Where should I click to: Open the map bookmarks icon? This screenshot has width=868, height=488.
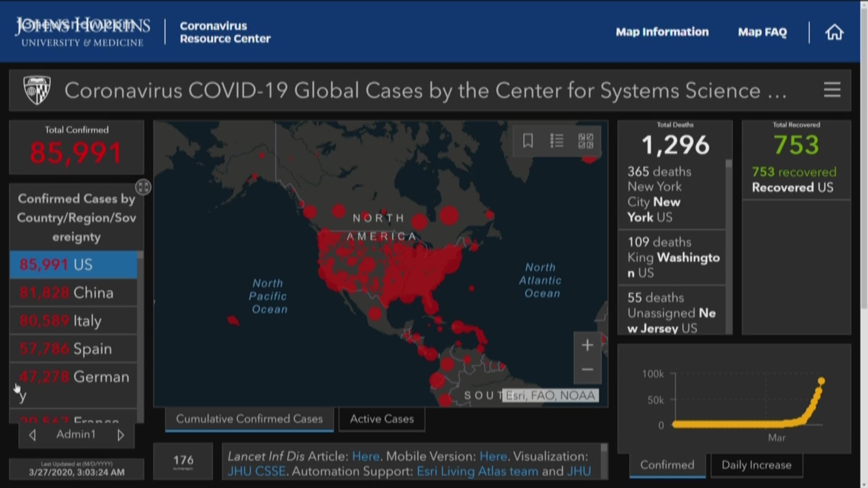528,141
